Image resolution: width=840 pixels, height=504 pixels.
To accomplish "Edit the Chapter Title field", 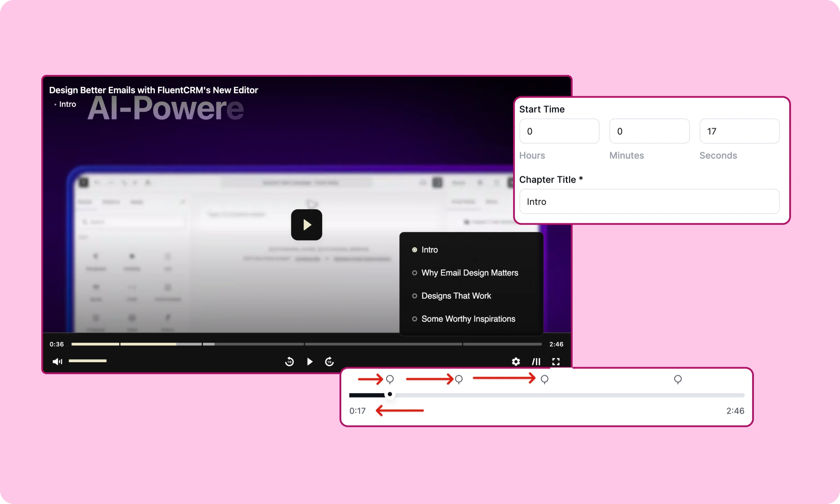I will tap(650, 202).
